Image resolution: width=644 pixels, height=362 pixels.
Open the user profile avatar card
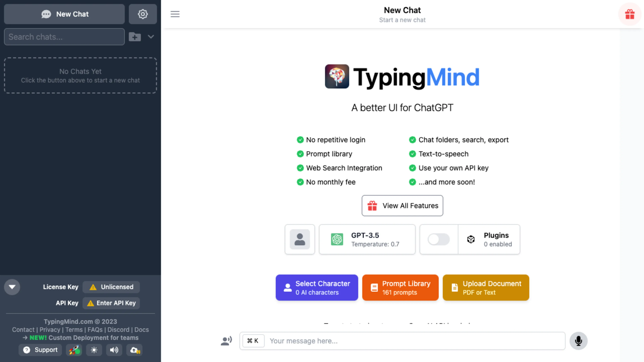300,239
